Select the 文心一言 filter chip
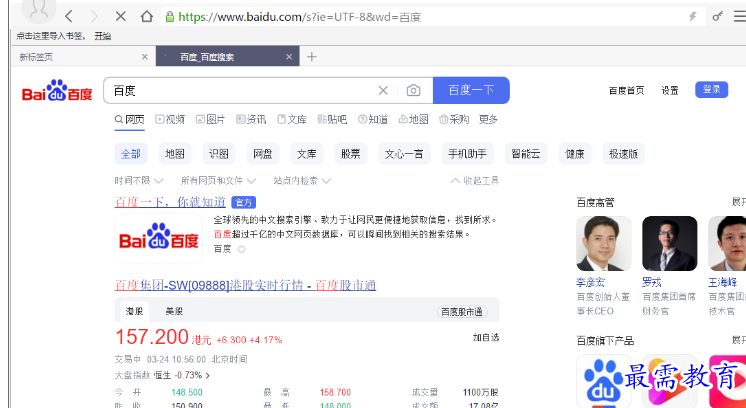Viewport: 746px width, 408px height. (404, 154)
